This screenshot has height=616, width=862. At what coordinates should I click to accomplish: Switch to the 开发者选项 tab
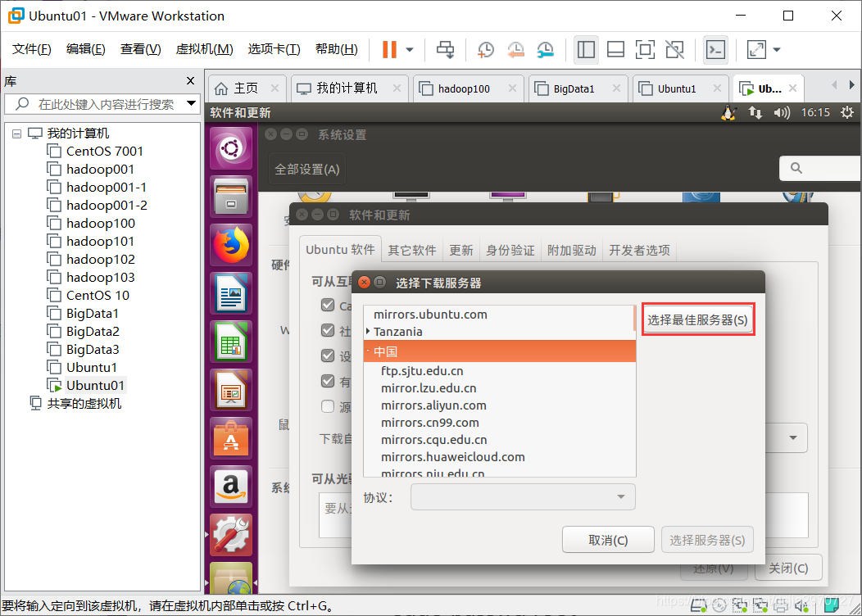tap(639, 251)
